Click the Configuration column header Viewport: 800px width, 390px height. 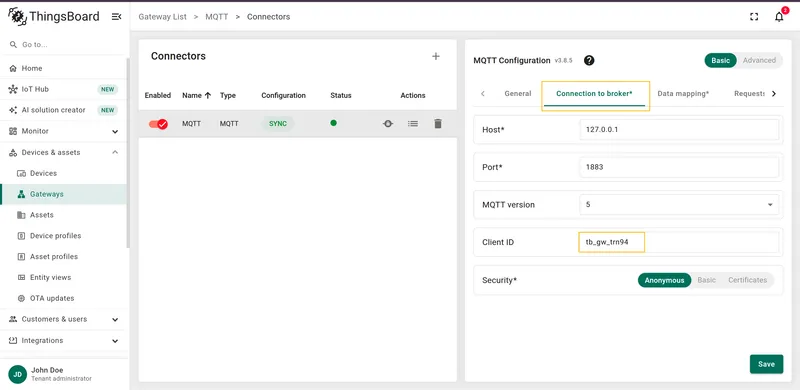(x=283, y=95)
